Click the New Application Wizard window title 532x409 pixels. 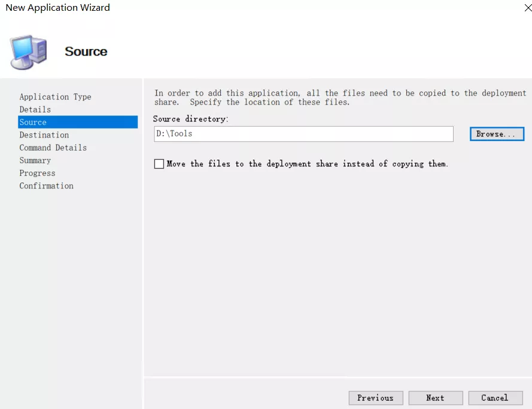pyautogui.click(x=57, y=8)
